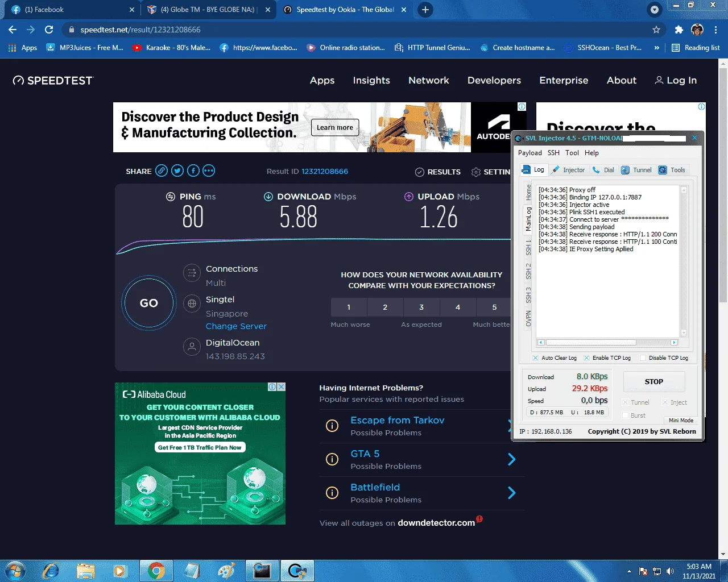
Task: Open result ID 12321208666 link
Action: [x=325, y=171]
